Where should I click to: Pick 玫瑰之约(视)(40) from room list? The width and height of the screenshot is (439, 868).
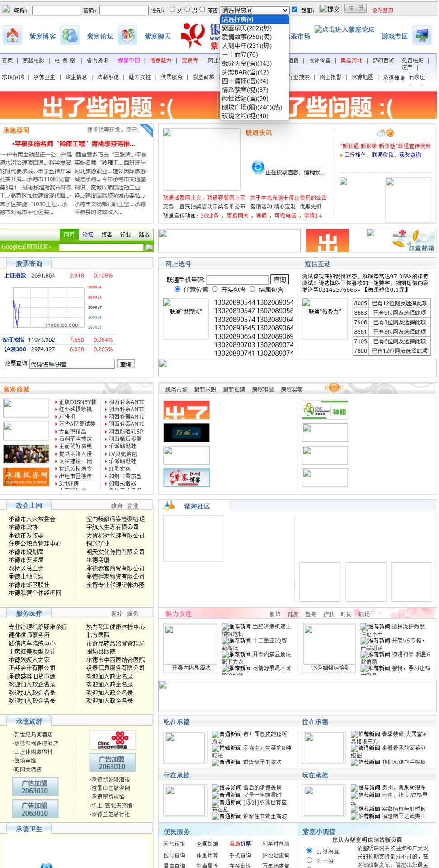(x=255, y=116)
